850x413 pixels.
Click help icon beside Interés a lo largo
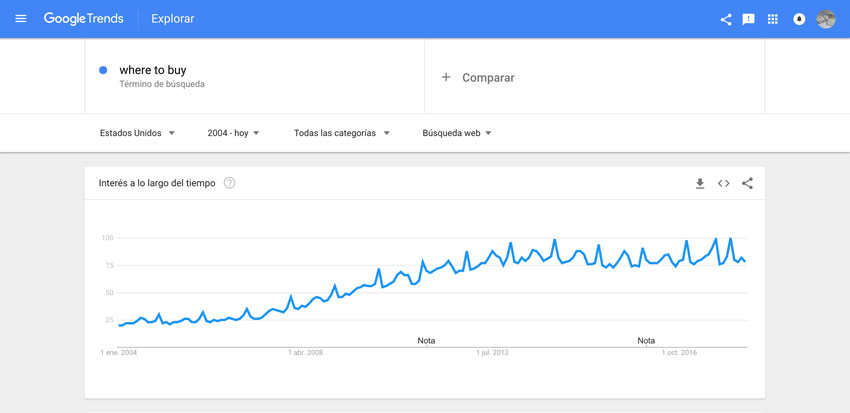229,183
